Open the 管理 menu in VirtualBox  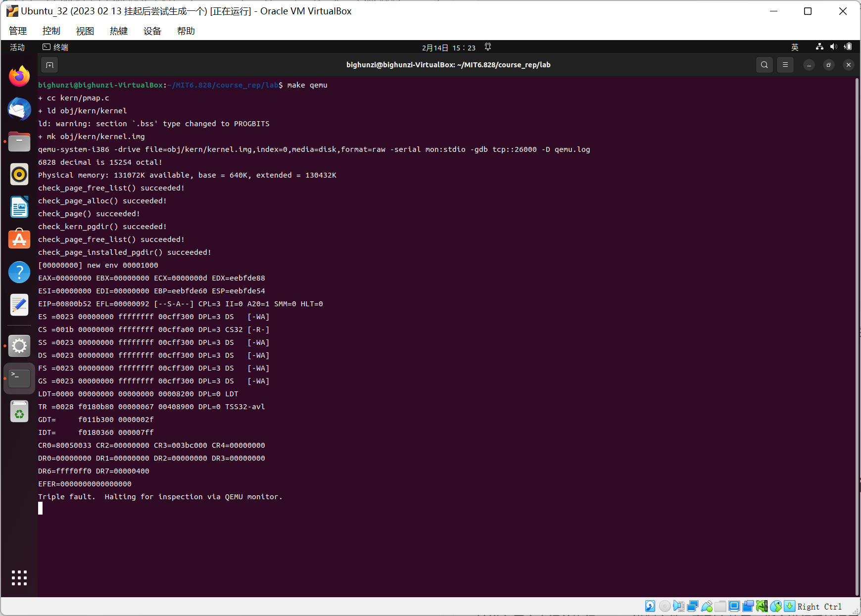[18, 31]
